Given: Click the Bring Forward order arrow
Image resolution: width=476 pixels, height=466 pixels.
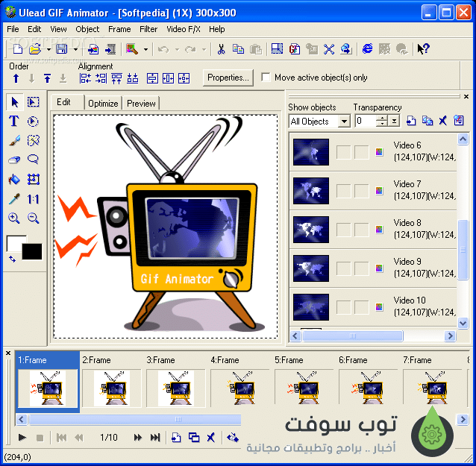Looking at the screenshot, I should tap(16, 78).
